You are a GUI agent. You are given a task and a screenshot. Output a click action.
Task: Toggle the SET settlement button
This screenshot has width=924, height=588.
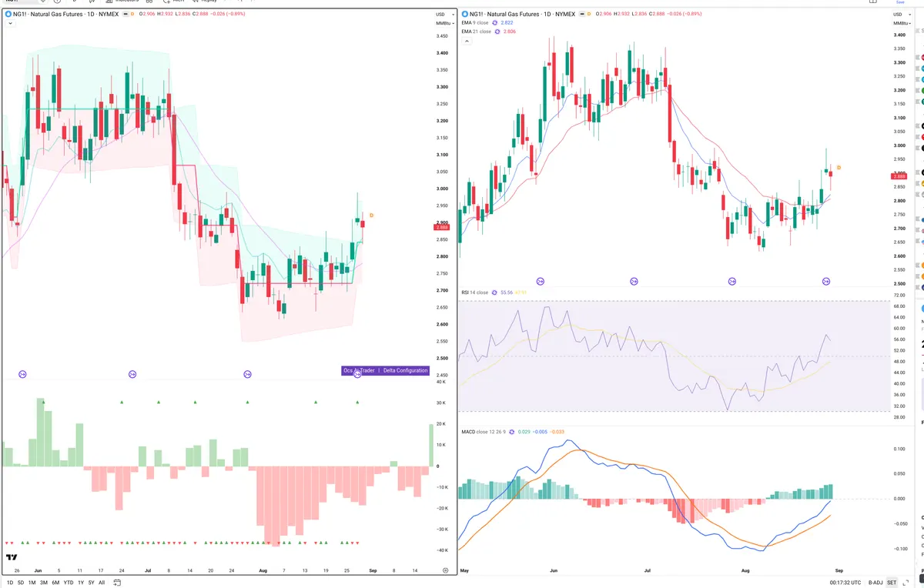point(892,583)
